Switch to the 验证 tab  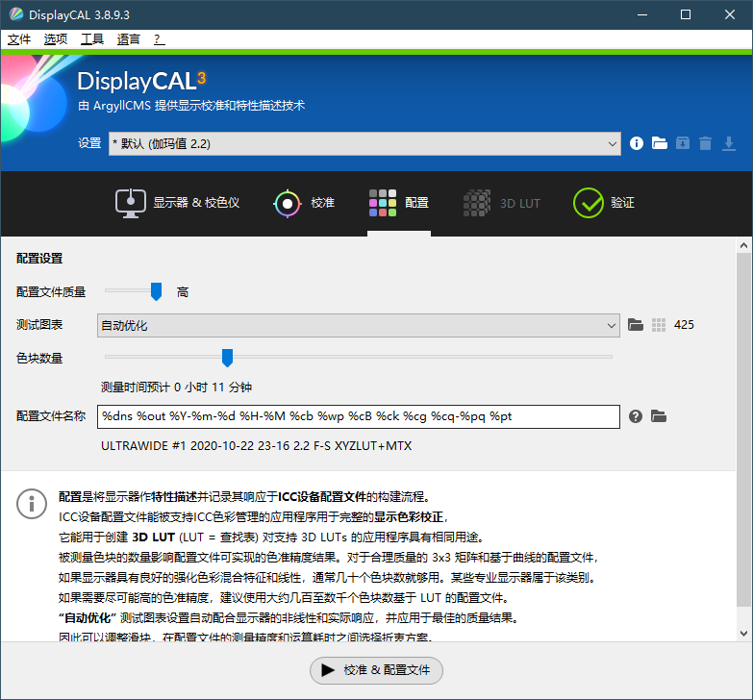point(604,203)
